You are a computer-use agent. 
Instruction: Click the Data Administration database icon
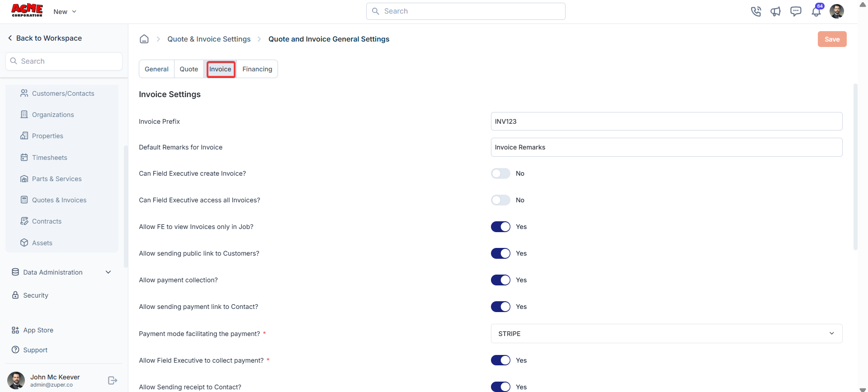click(15, 272)
